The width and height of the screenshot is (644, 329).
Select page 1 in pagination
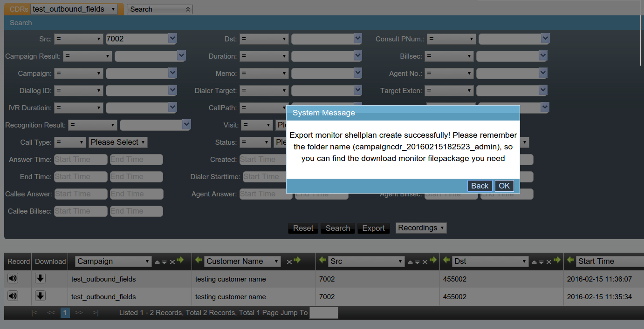point(65,313)
